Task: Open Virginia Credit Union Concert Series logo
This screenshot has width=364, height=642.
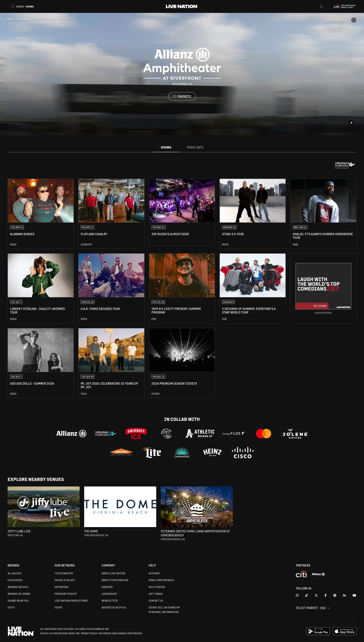Action: [345, 165]
